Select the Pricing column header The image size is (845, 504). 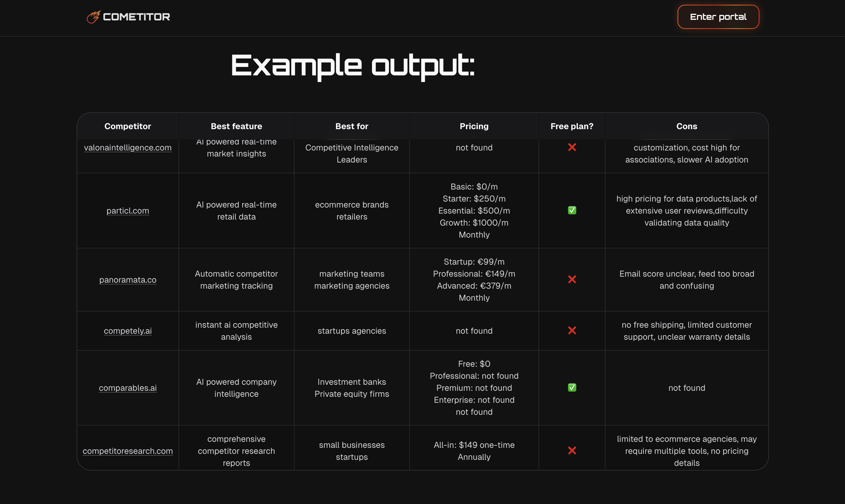click(474, 126)
